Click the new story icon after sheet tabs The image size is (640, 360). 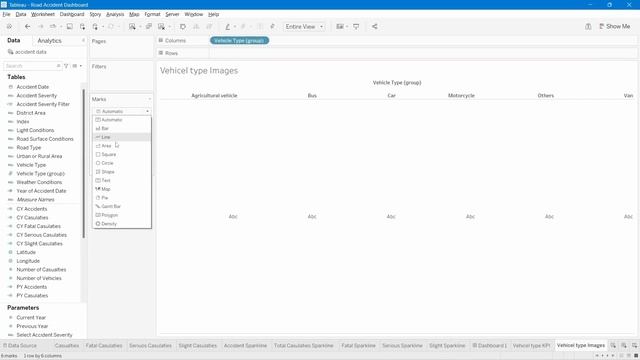tap(634, 345)
